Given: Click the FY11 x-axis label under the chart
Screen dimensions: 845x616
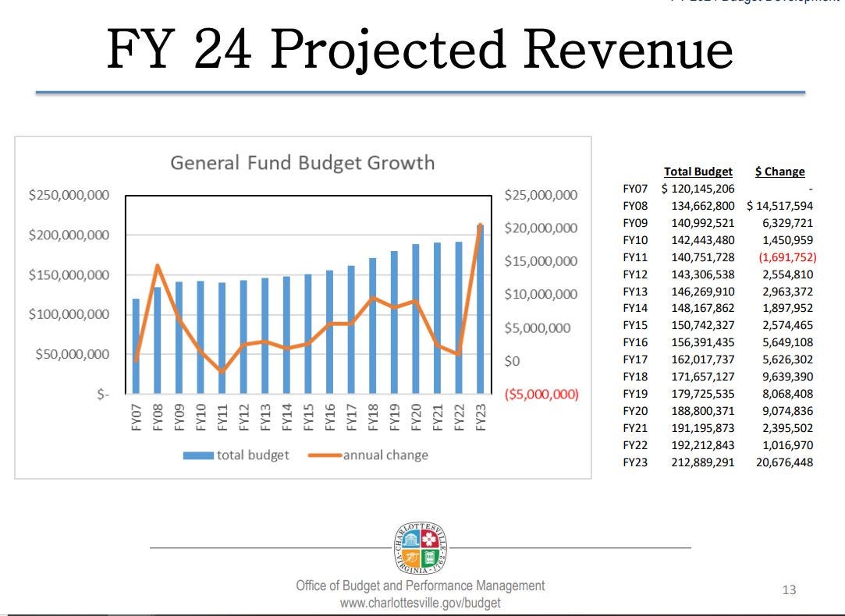Looking at the screenshot, I should click(x=222, y=418).
